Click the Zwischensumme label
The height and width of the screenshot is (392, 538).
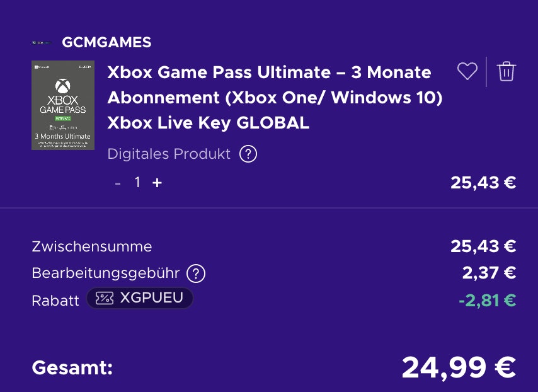[92, 246]
